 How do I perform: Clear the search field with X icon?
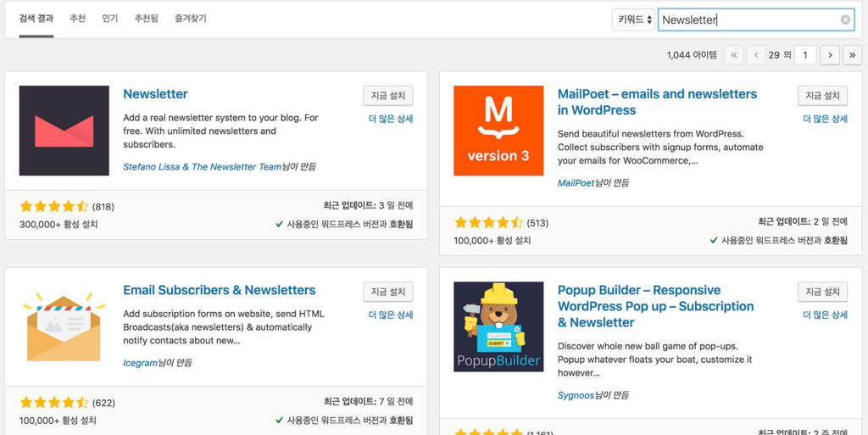(845, 20)
